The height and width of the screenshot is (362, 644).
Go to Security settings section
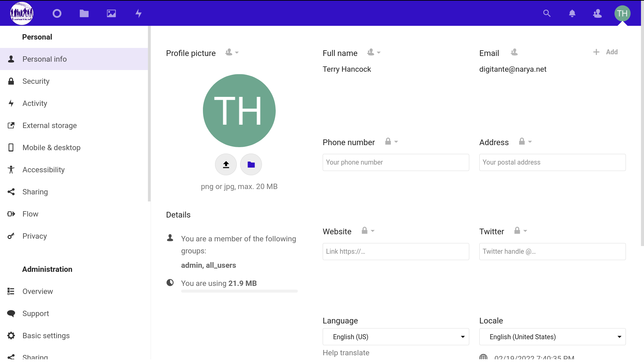36,81
